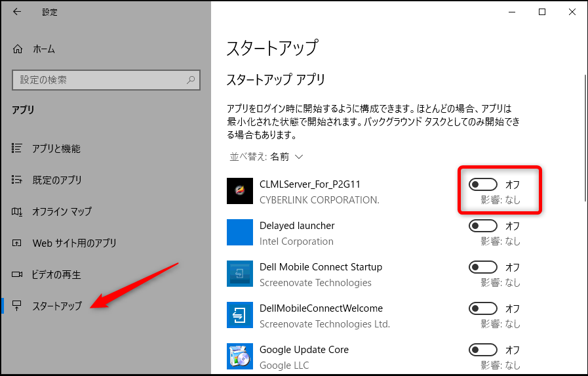Screen dimensions: 588x376
Task: Select the CLMLServer_For_P2G11 name text
Action: (310, 184)
